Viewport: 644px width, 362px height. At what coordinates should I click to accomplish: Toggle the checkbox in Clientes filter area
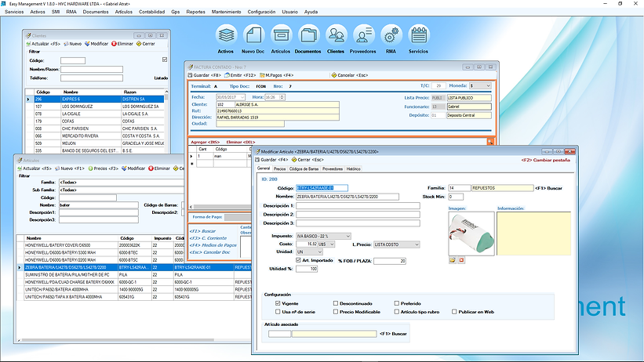pyautogui.click(x=165, y=60)
